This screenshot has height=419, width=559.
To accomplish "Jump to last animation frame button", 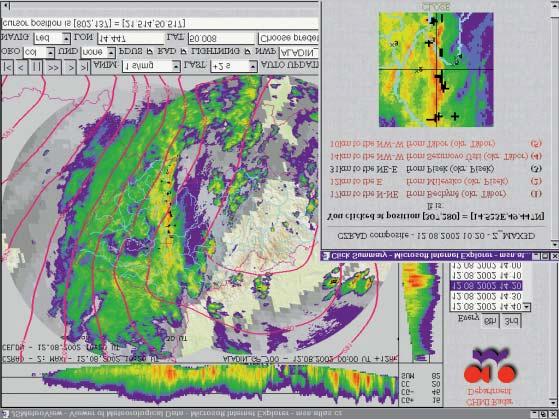I will [84, 67].
